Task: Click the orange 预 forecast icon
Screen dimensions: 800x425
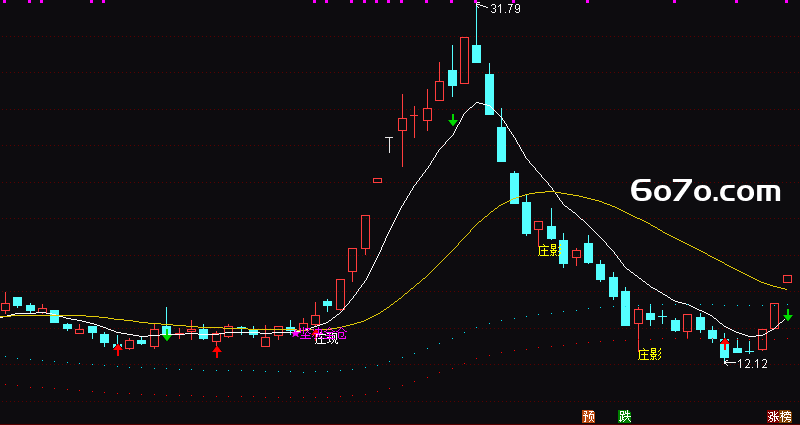Action: coord(588,416)
